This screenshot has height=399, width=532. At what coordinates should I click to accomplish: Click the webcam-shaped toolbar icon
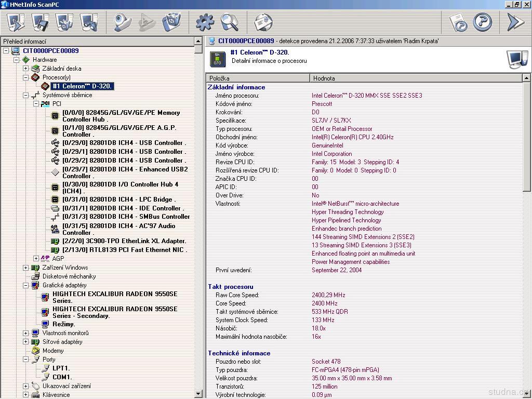coord(123,22)
